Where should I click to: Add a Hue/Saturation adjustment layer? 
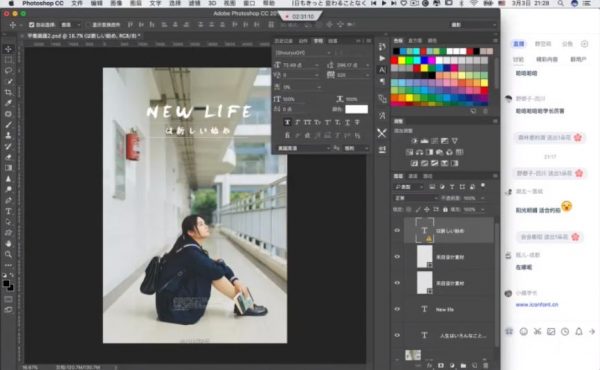click(x=409, y=152)
